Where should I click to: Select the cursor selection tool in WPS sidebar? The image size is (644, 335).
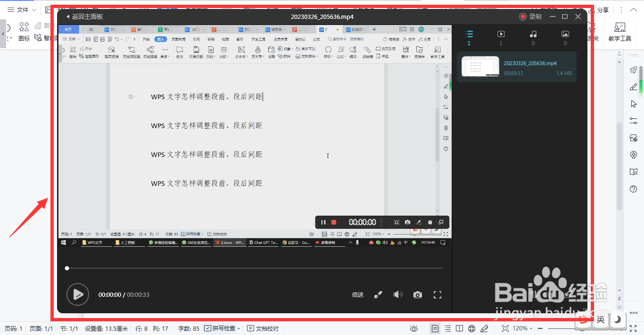634,104
